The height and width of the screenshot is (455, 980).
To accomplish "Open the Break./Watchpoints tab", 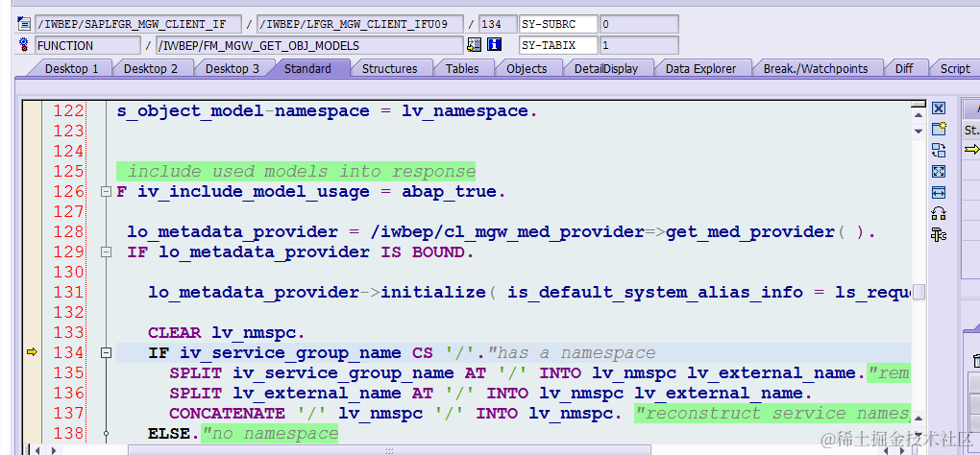I will point(816,69).
